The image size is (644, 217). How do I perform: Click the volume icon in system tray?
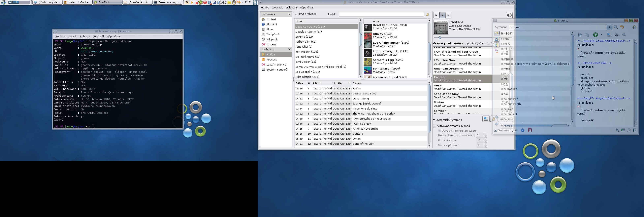click(224, 2)
